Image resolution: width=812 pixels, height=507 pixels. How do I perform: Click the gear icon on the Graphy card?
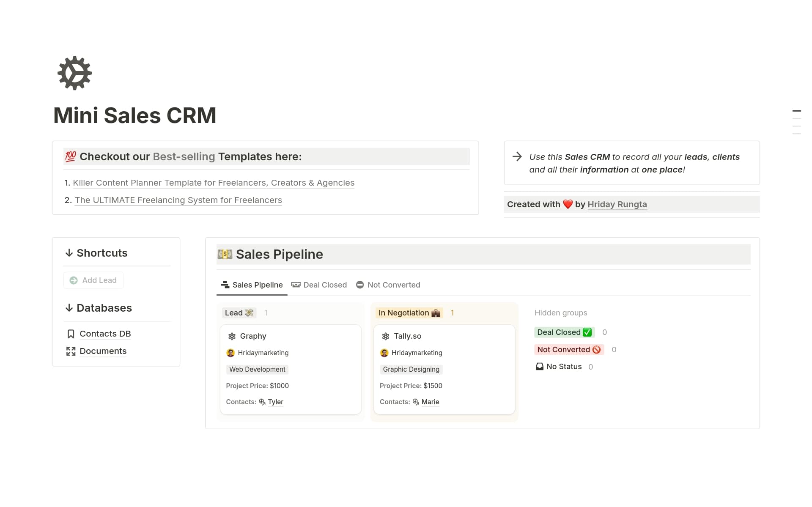[x=232, y=336]
